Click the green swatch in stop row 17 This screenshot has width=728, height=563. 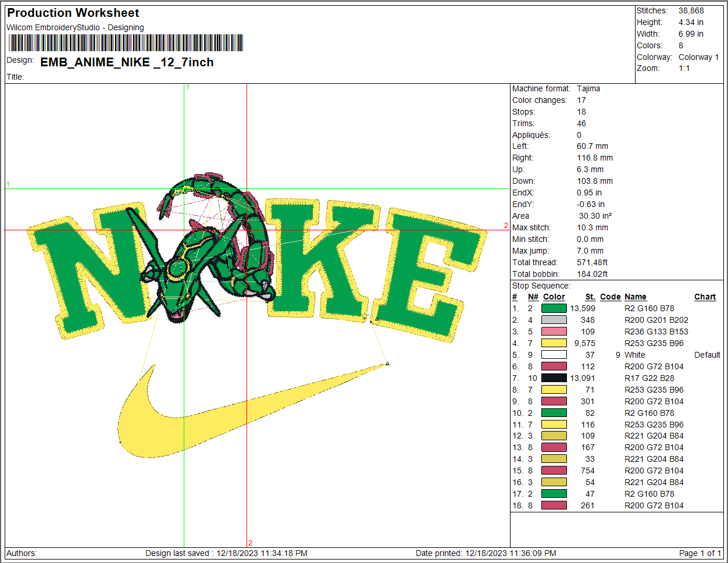(554, 494)
